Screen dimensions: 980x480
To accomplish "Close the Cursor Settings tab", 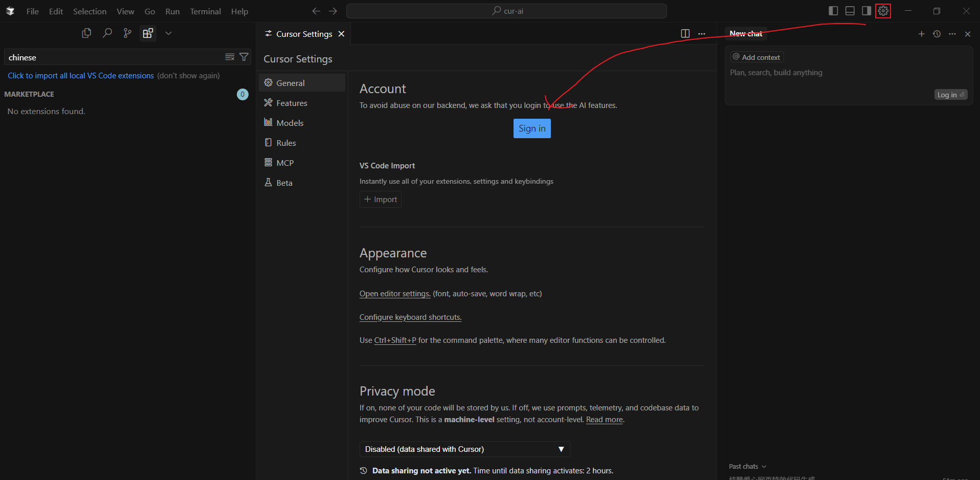I will coord(341,34).
